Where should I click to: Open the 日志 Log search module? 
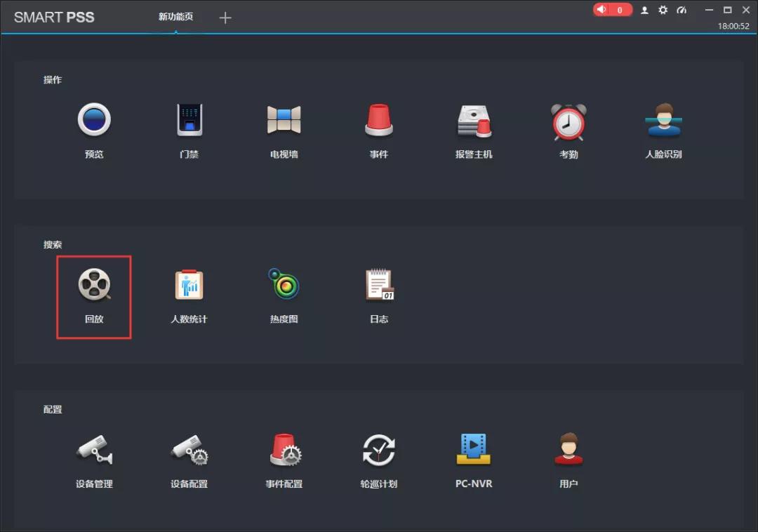point(378,291)
